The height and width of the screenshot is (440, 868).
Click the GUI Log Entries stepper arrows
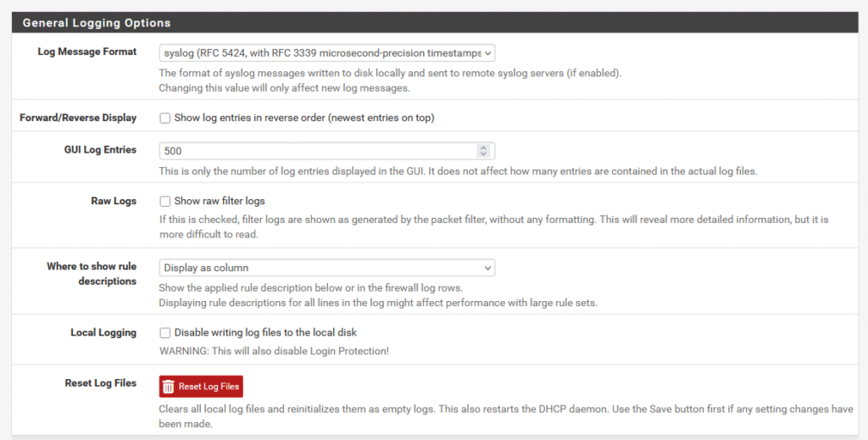click(483, 151)
